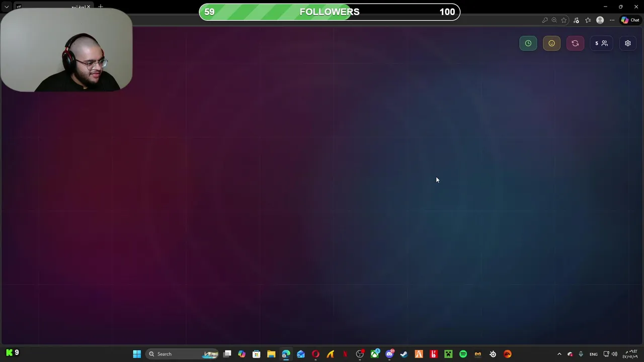Click the password key icon
Viewport: 644px width, 362px height.
click(x=544, y=20)
